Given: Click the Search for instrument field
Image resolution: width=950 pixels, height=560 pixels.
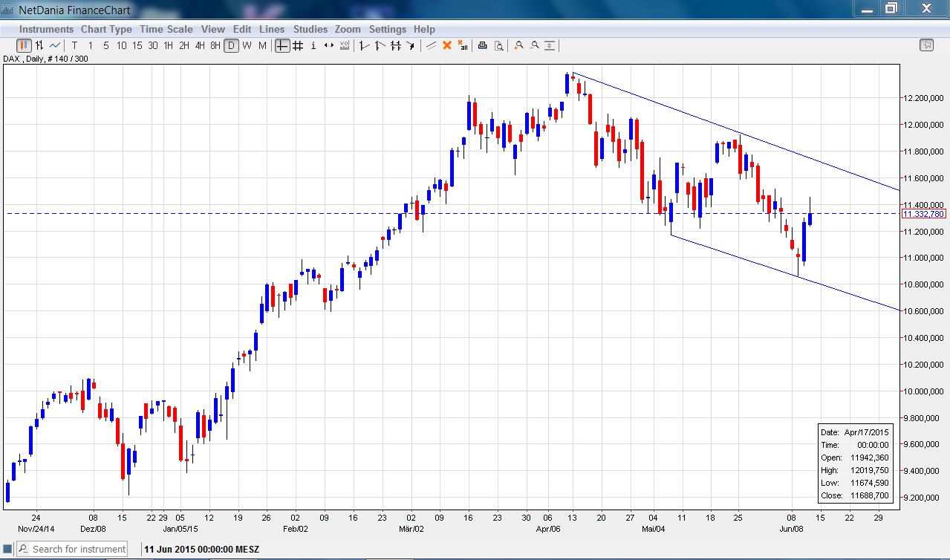Looking at the screenshot, I should (x=78, y=550).
